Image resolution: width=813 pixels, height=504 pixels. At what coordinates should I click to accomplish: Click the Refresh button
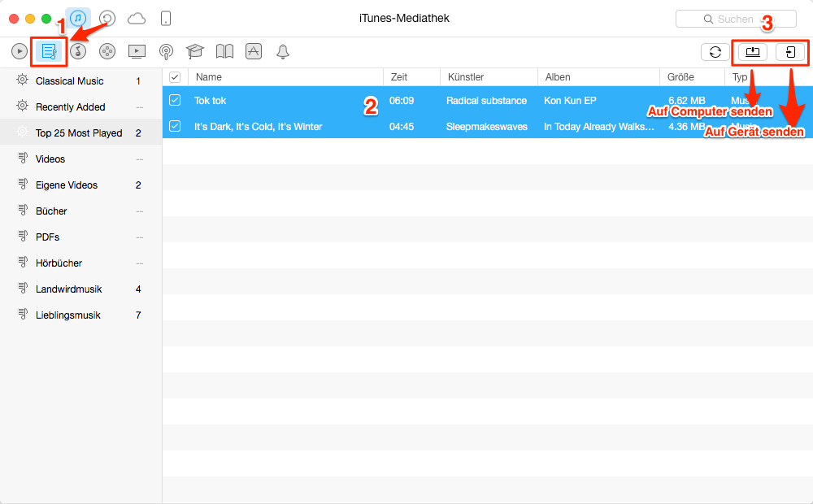coord(715,52)
